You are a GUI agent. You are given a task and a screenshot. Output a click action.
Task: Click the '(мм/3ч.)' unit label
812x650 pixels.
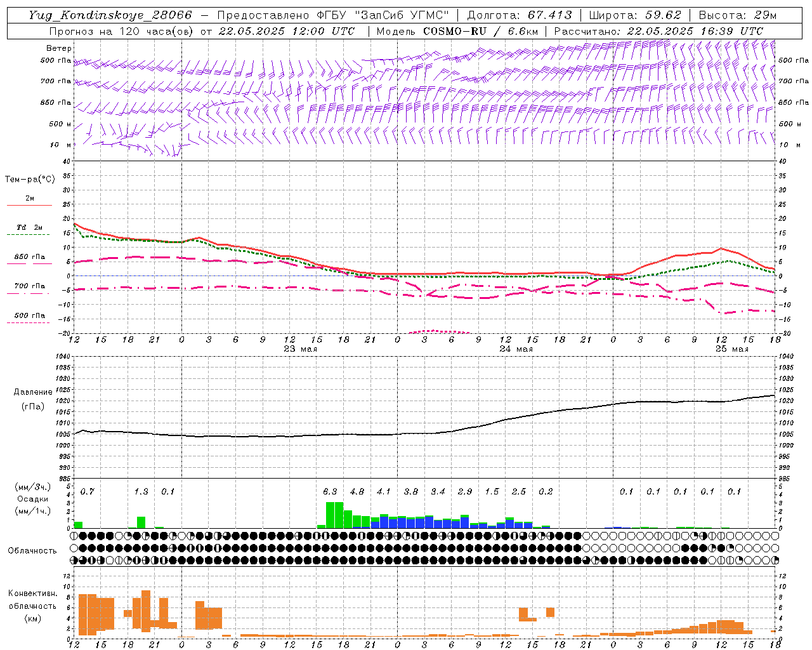pos(33,487)
